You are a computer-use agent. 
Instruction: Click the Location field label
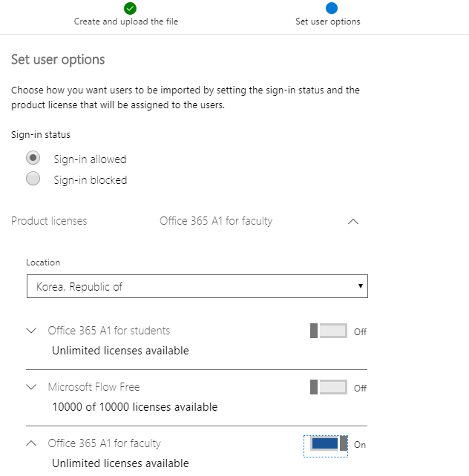tap(43, 262)
